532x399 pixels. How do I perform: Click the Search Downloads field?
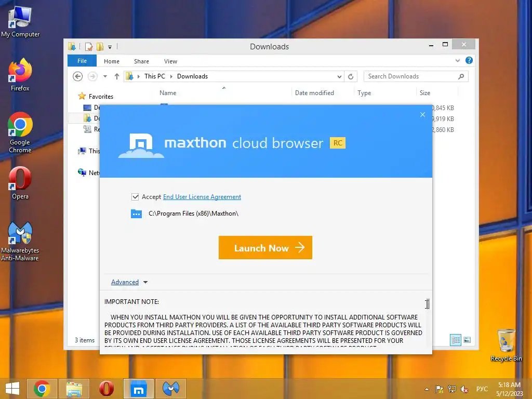coord(416,76)
